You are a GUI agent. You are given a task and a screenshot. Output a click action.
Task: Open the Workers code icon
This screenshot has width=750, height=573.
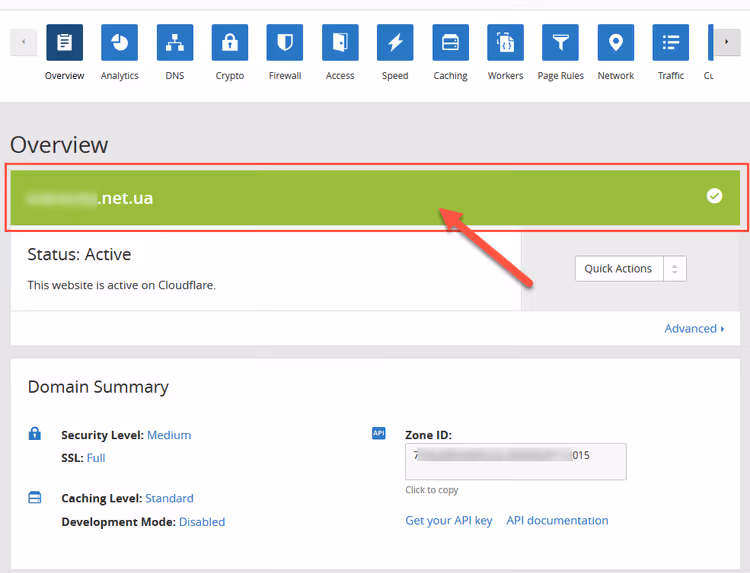[x=506, y=43]
